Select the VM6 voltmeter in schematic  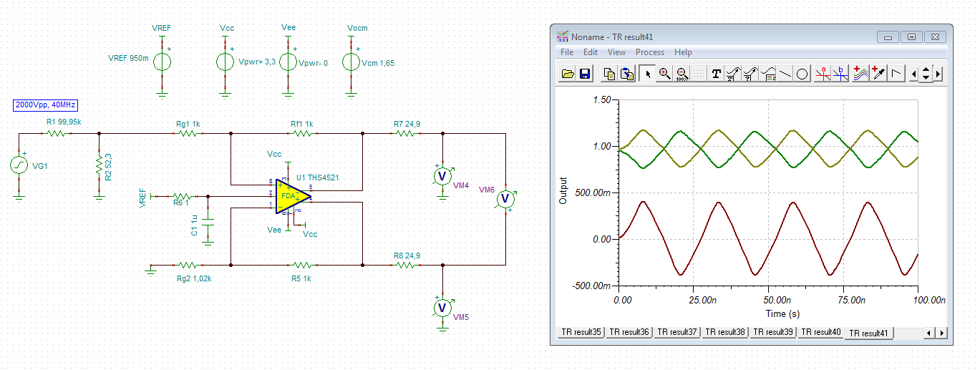505,198
